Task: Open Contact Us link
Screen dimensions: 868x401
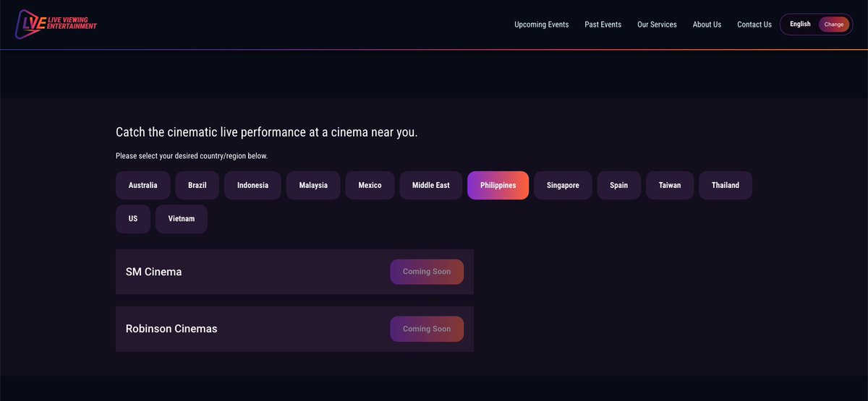Action: coord(754,25)
